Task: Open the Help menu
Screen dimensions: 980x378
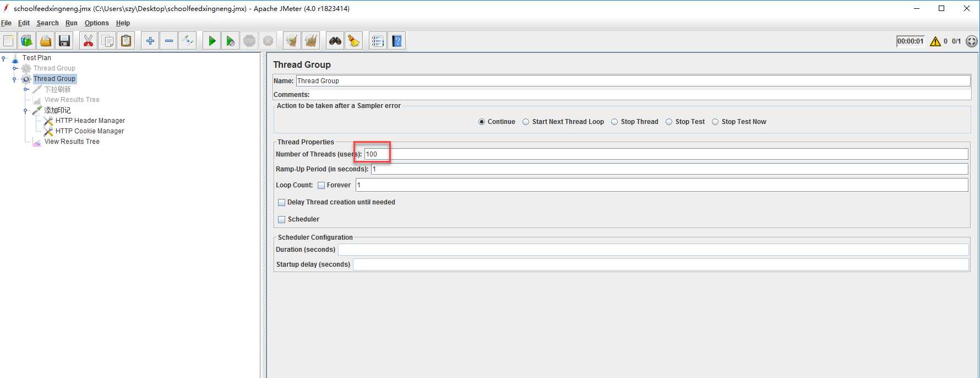Action: pos(123,23)
